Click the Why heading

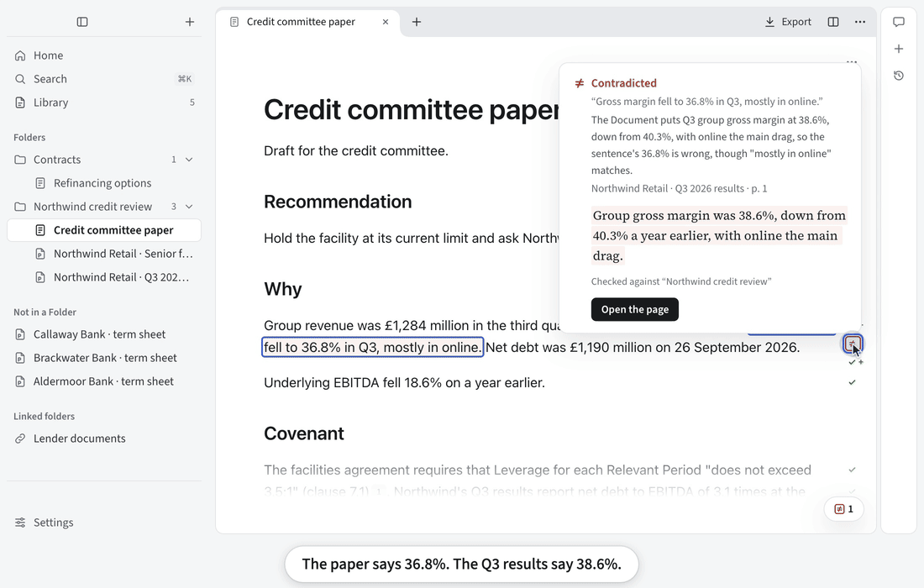283,289
